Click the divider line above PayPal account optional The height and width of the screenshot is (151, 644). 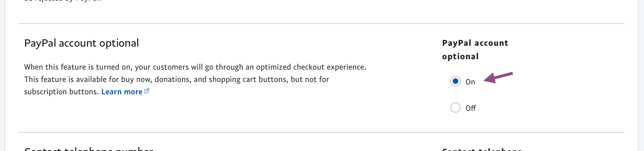[x=321, y=24]
